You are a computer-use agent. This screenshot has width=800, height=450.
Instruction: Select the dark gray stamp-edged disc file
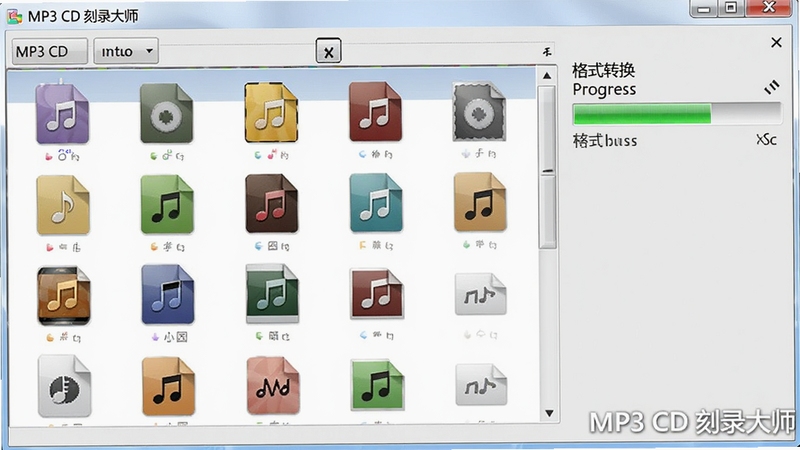click(479, 112)
